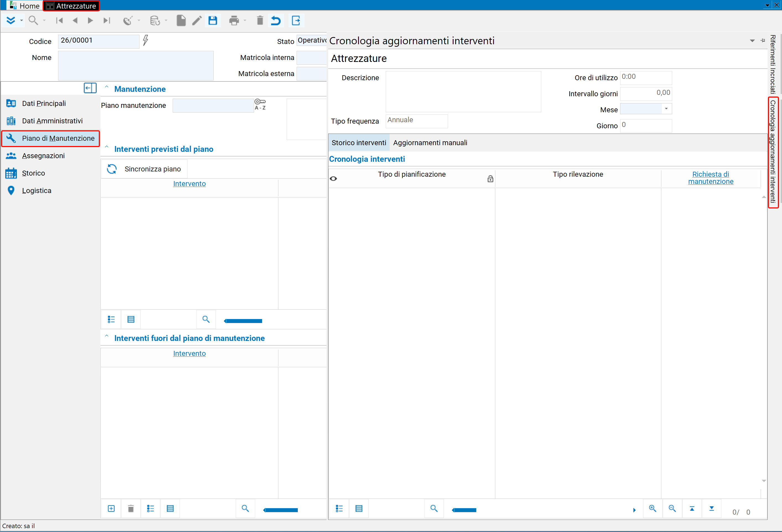Collapse Interventi fuori dal piano di manutenzione section
Screen dimensions: 782x532
pos(107,336)
